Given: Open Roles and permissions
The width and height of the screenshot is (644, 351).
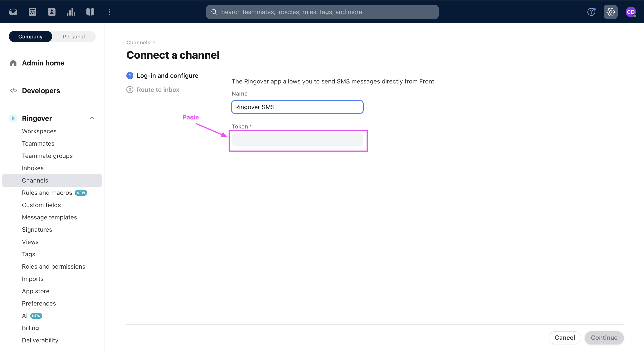Looking at the screenshot, I should 54,266.
